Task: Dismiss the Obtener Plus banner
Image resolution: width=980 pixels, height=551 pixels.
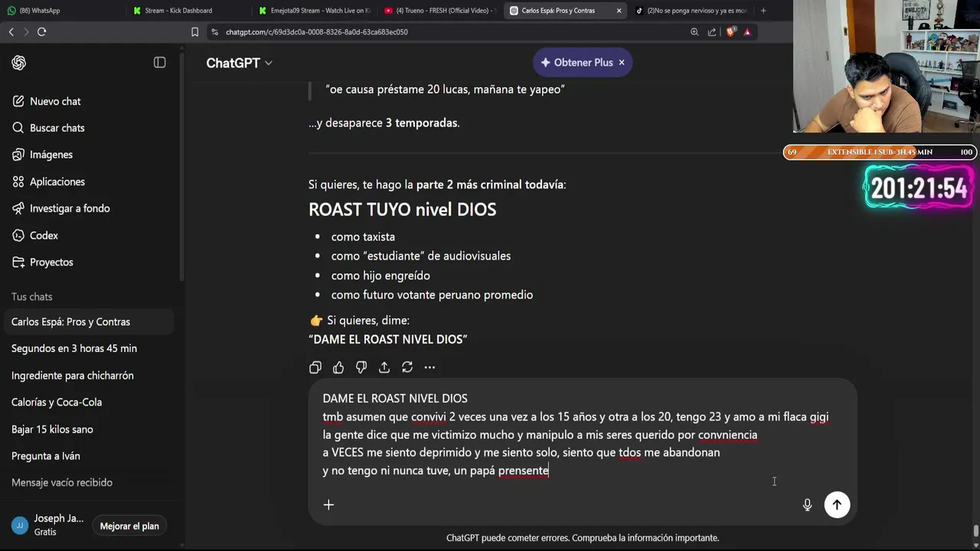Action: [622, 63]
